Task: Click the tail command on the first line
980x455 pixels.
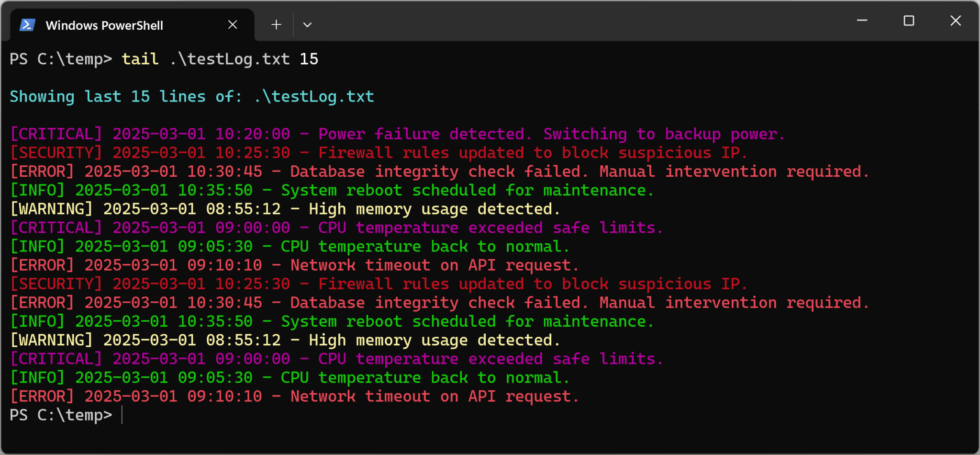Action: 140,58
